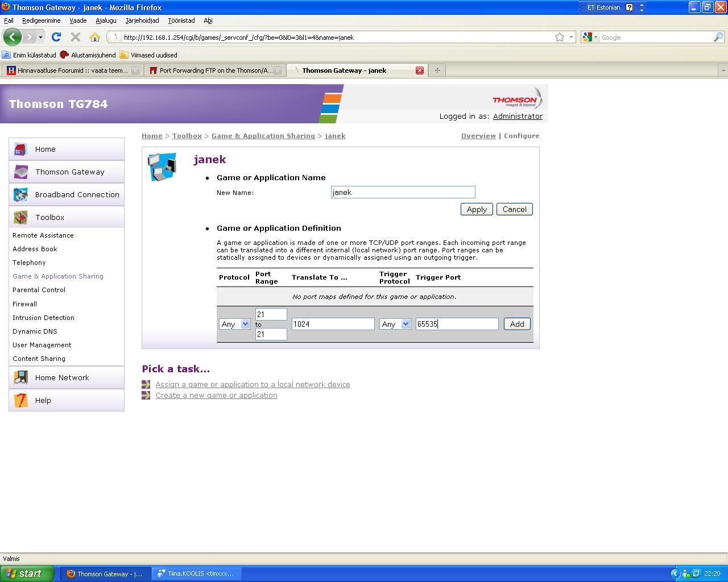
Task: Click the Toolbox sidebar icon
Action: pos(20,217)
